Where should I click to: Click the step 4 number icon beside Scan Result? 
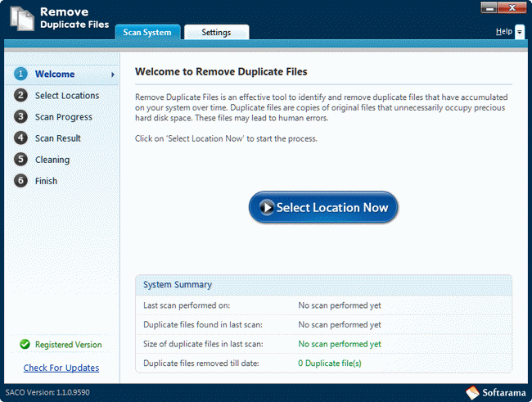[x=20, y=138]
